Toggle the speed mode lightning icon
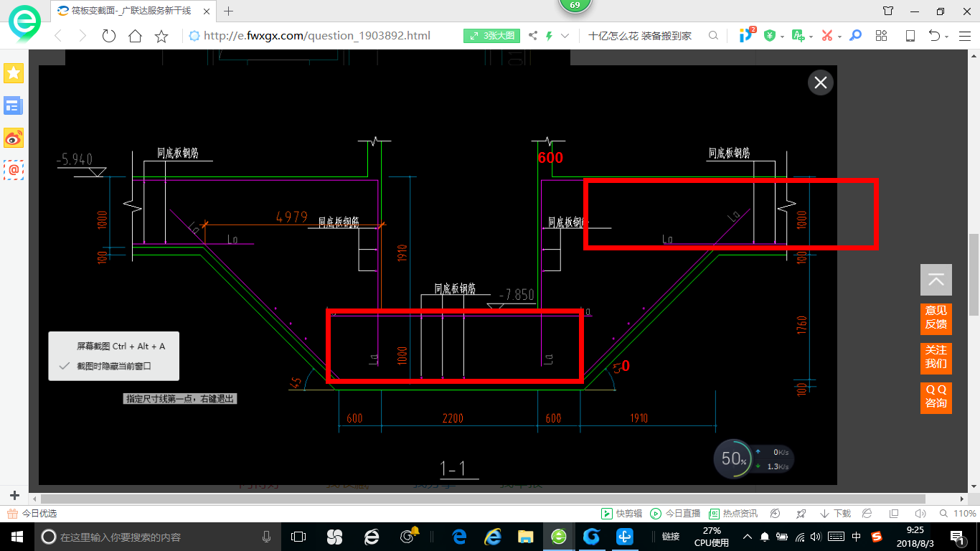980x551 pixels. pyautogui.click(x=549, y=35)
